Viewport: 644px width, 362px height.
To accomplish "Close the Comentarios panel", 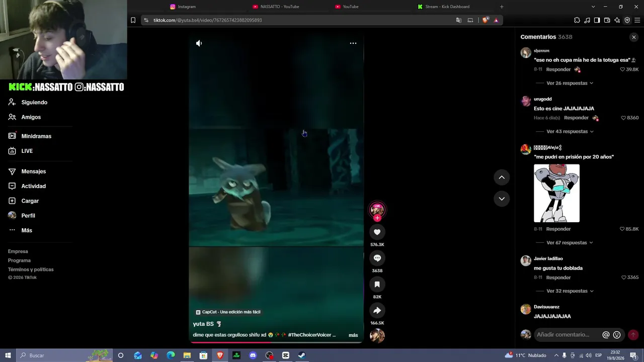I will [x=634, y=37].
